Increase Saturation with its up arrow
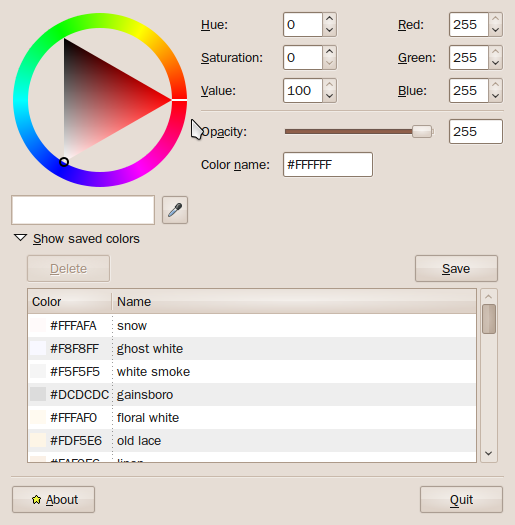 (329, 52)
